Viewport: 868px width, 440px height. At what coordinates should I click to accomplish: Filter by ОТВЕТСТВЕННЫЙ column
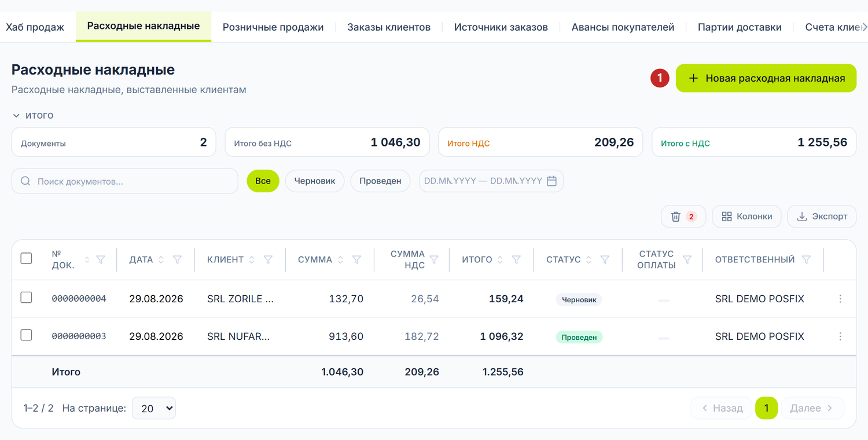tap(806, 260)
